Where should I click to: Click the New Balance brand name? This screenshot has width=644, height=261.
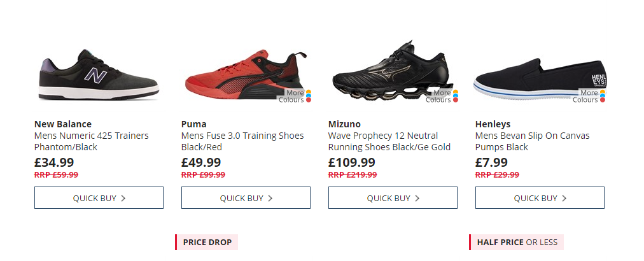coord(63,124)
